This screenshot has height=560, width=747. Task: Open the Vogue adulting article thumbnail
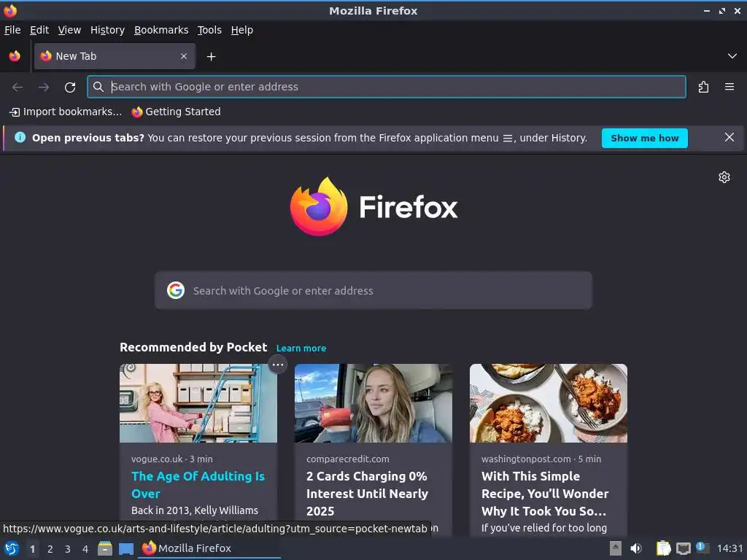coord(198,403)
